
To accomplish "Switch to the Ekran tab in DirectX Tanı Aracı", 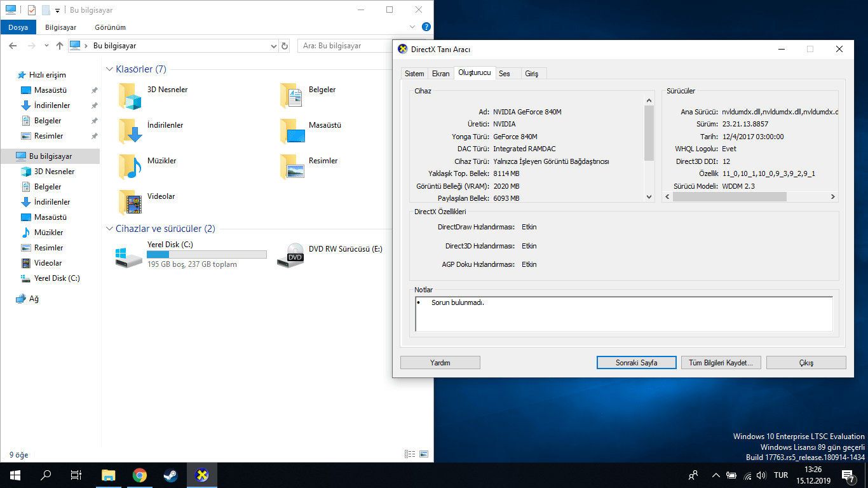I will pyautogui.click(x=441, y=74).
